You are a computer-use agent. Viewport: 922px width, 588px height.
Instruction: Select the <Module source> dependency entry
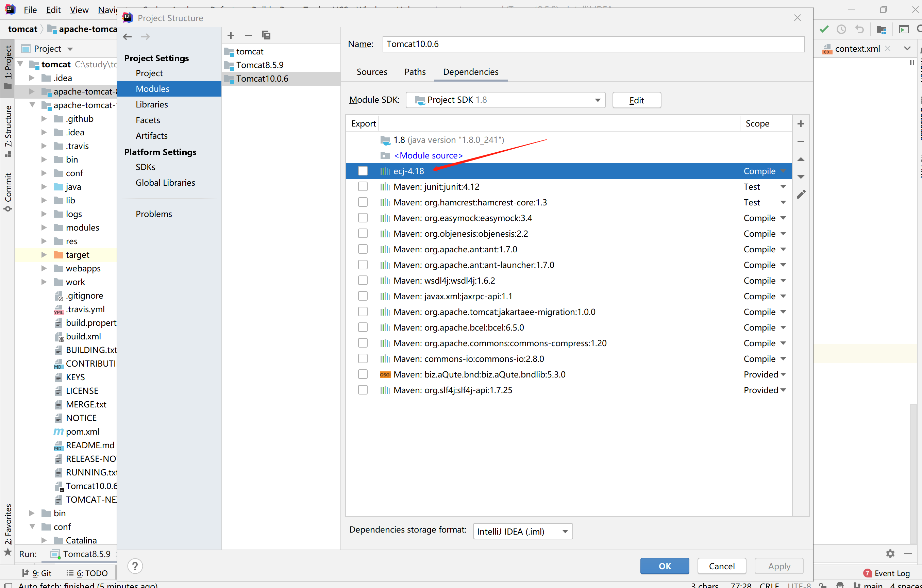[428, 155]
